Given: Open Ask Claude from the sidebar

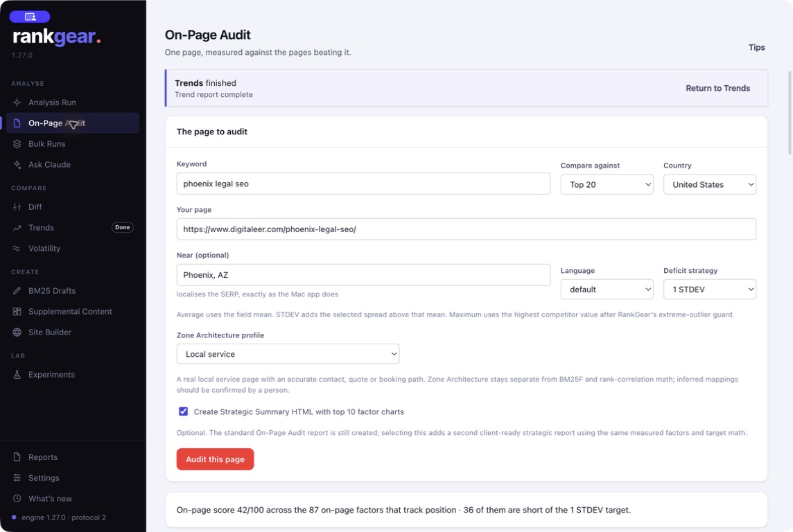Looking at the screenshot, I should 73,164.
